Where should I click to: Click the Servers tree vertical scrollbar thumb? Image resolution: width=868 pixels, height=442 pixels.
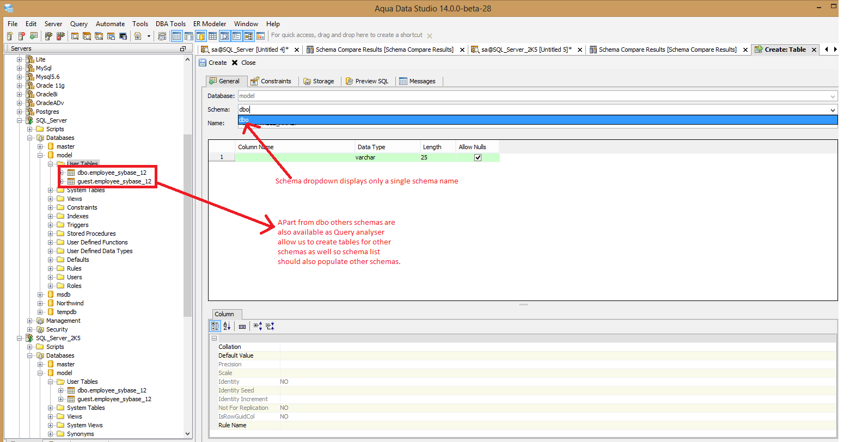pyautogui.click(x=188, y=225)
